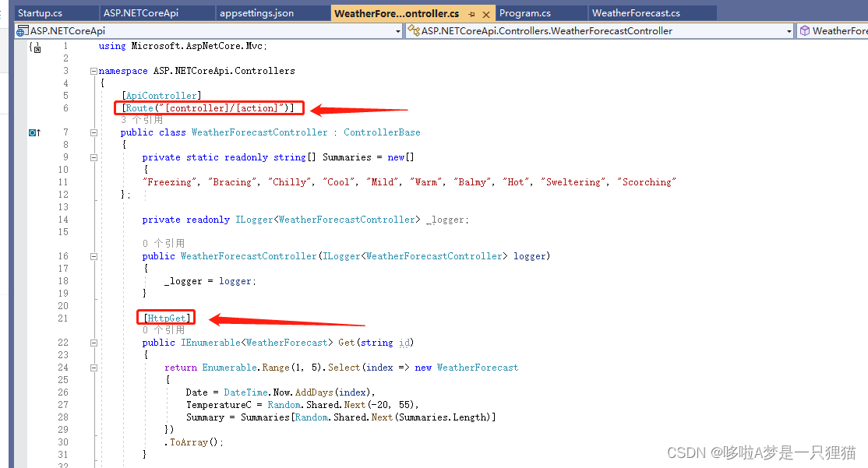Click ToArray on line 30
Viewport: 868px width, 468px height.
point(189,442)
